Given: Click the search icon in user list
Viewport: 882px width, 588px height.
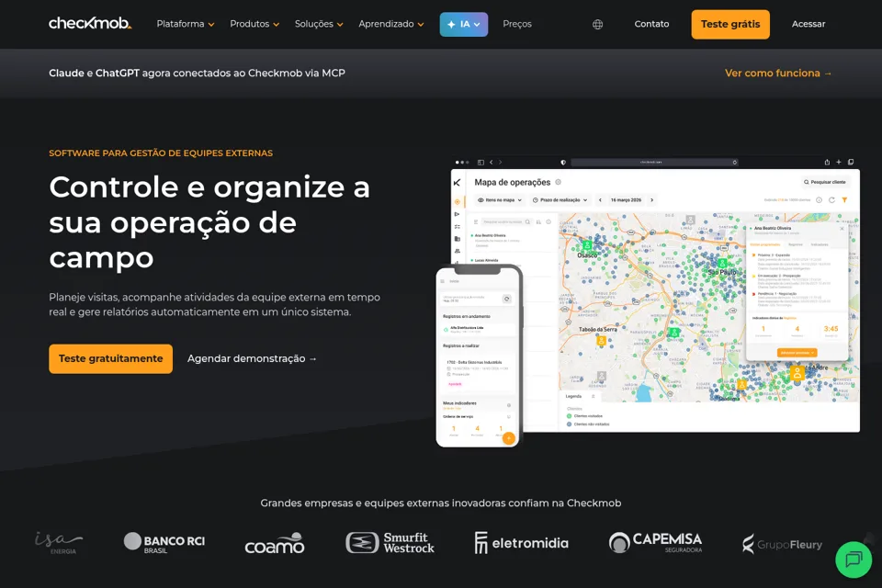Looking at the screenshot, I should pyautogui.click(x=527, y=221).
